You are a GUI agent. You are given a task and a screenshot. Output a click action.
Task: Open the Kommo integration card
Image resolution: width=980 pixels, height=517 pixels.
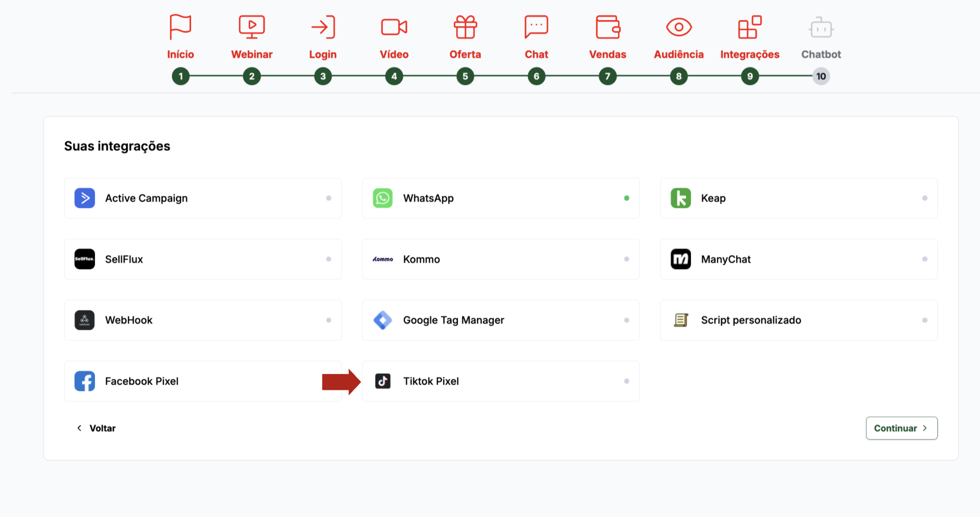pyautogui.click(x=501, y=259)
